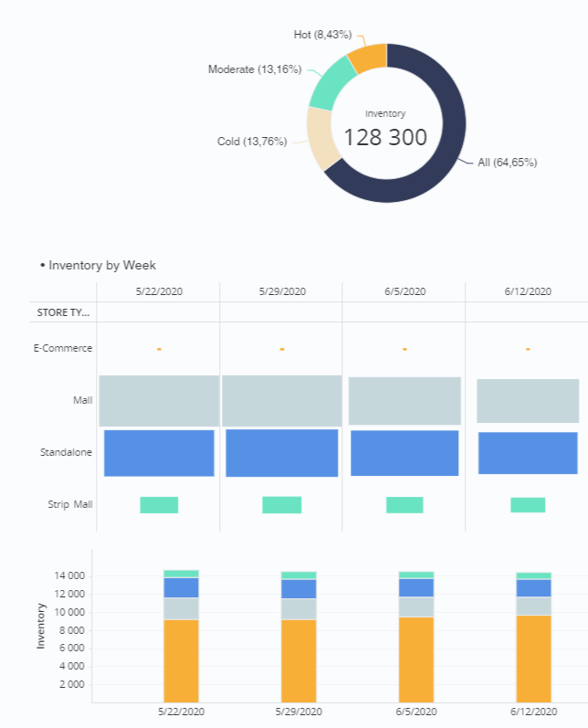Viewport: 588px width, 728px height.
Task: Expand the STORE TY... column header
Action: pyautogui.click(x=63, y=312)
